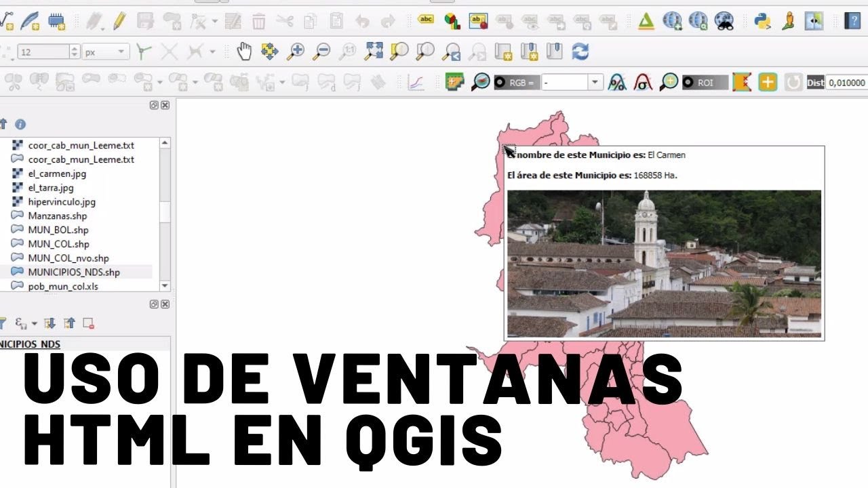Activate the Zoom In magnifier
The image size is (868, 488).
[x=296, y=51]
